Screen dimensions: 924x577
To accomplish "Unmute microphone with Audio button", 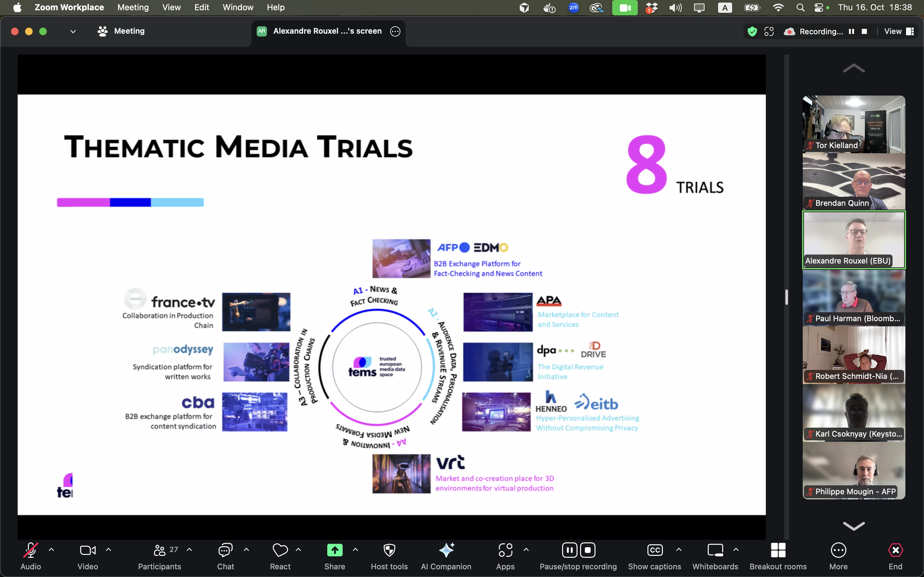I will point(30,550).
